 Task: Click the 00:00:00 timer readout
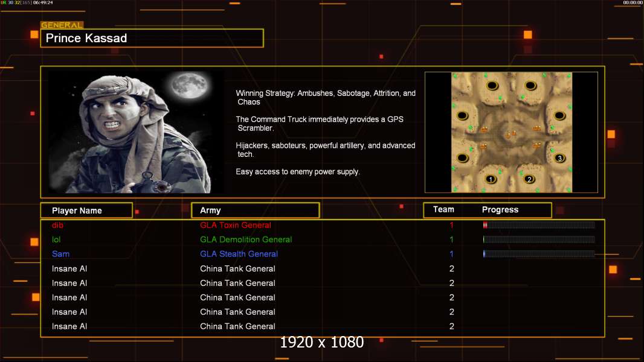click(633, 2)
